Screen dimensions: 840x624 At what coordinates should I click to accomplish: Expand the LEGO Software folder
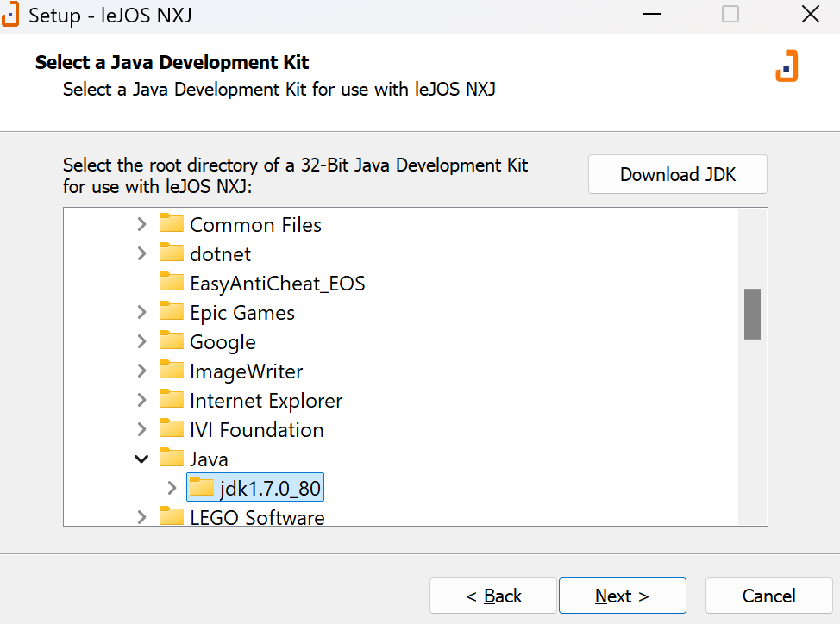pyautogui.click(x=141, y=517)
